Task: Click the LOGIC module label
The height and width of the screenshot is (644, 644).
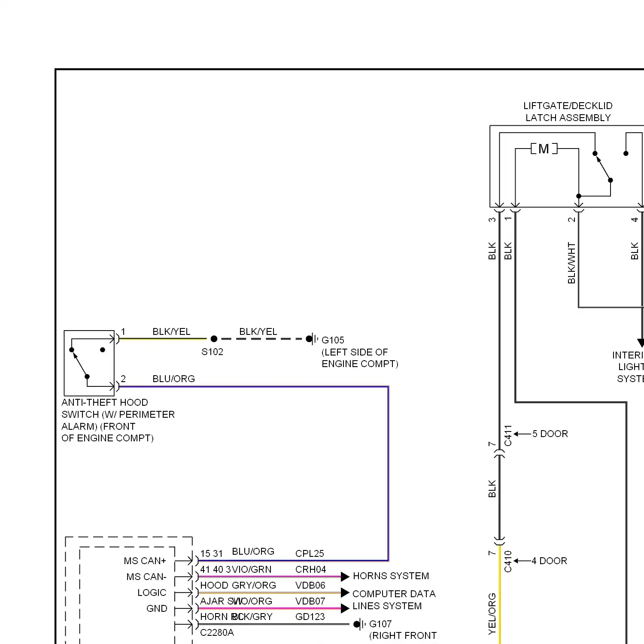Action: click(152, 592)
